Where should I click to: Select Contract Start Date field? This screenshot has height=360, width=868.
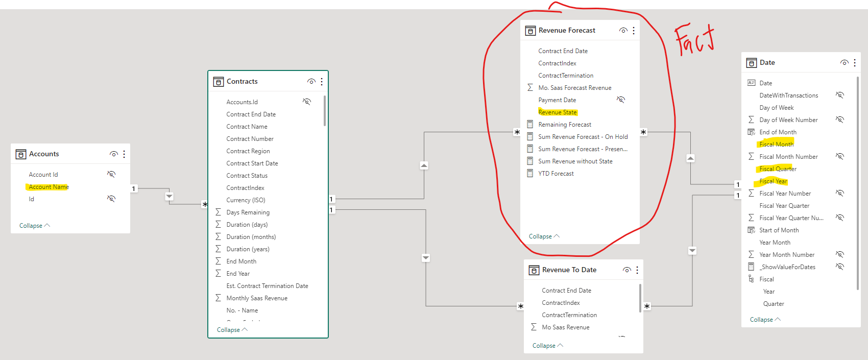pyautogui.click(x=252, y=163)
